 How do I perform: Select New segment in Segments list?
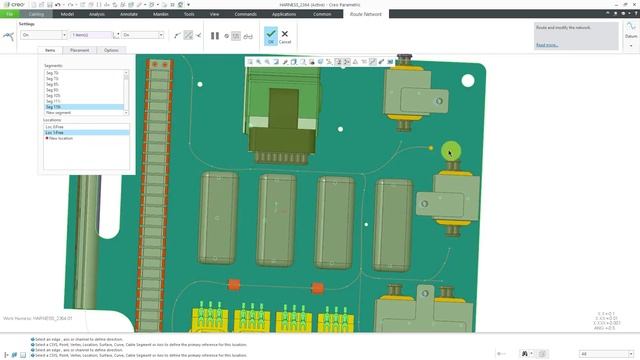click(84, 113)
